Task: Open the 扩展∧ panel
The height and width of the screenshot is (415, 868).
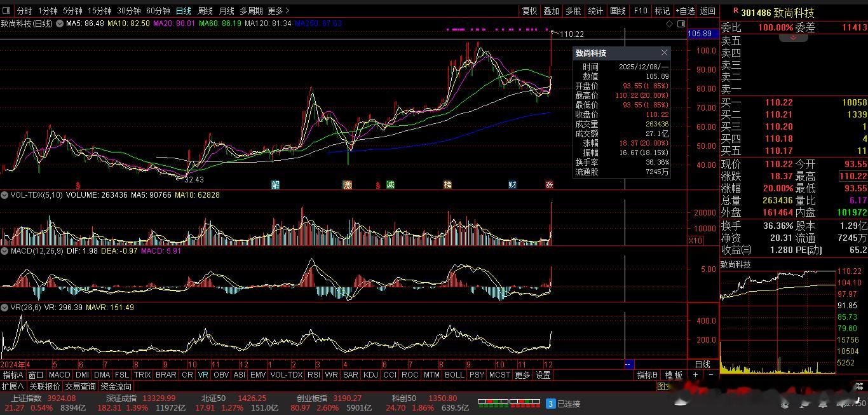Action: [13, 386]
